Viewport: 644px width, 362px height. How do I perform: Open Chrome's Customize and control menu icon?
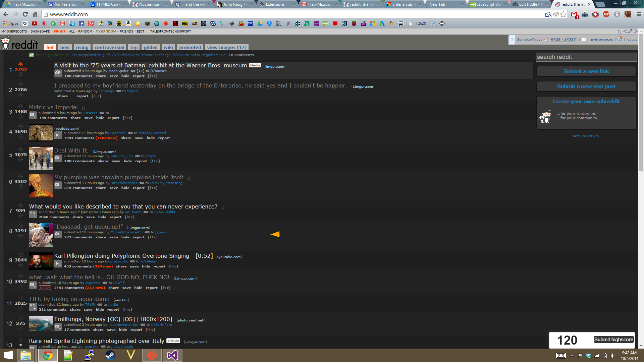(638, 14)
